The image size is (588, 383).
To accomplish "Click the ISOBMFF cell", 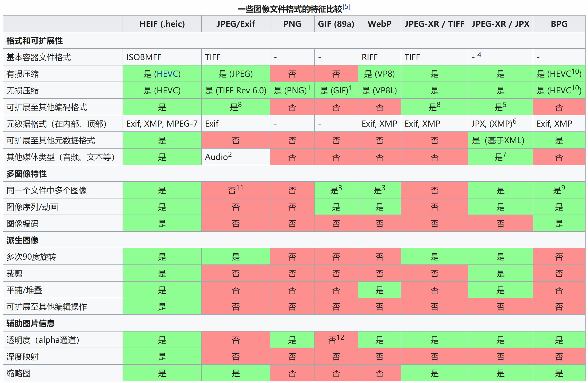I will coord(144,57).
